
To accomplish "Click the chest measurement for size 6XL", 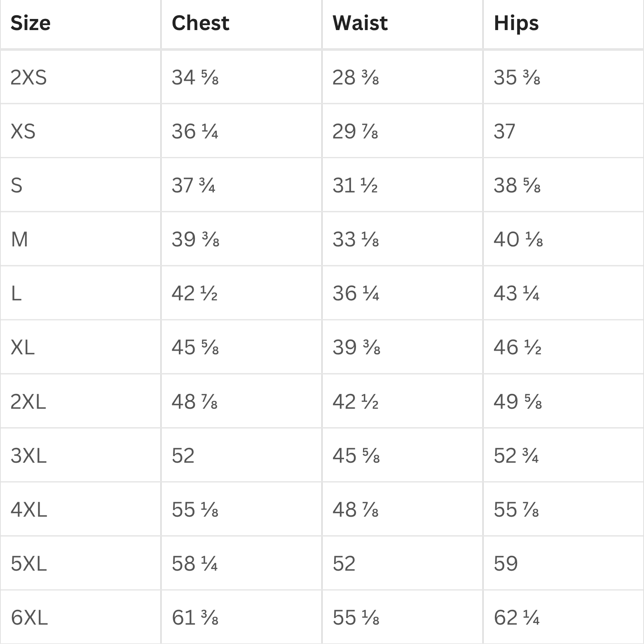I will pos(194,617).
